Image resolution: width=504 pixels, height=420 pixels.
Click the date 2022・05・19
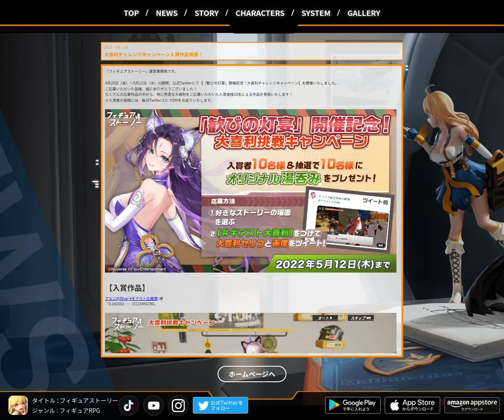pyautogui.click(x=116, y=47)
